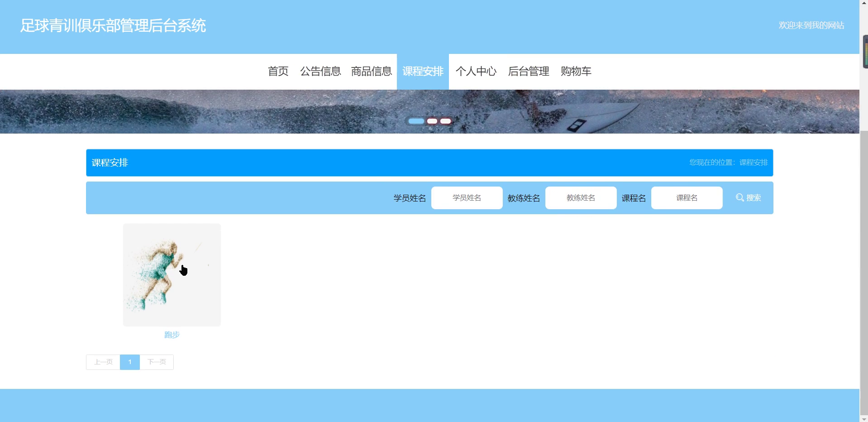868x422 pixels.
Task: Click the 搜索 button
Action: click(x=749, y=198)
